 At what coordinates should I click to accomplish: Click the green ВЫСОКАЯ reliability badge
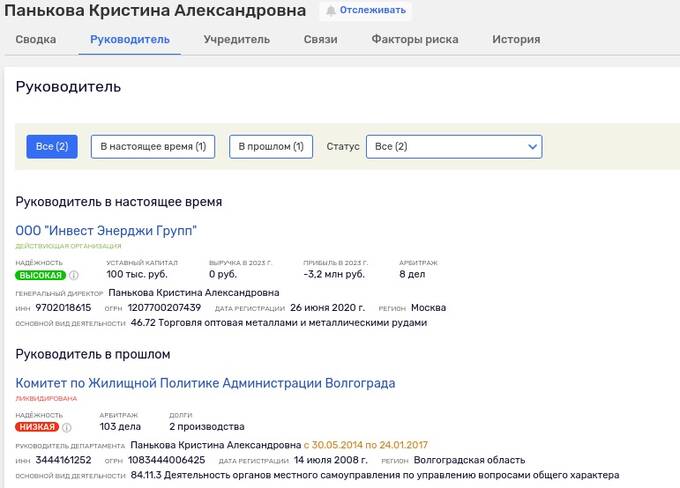41,275
